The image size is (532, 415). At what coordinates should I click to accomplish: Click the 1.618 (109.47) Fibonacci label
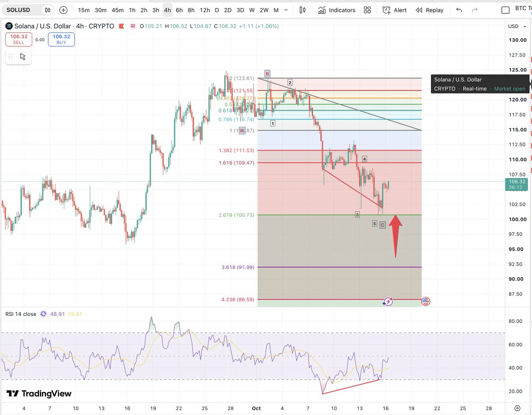(236, 163)
